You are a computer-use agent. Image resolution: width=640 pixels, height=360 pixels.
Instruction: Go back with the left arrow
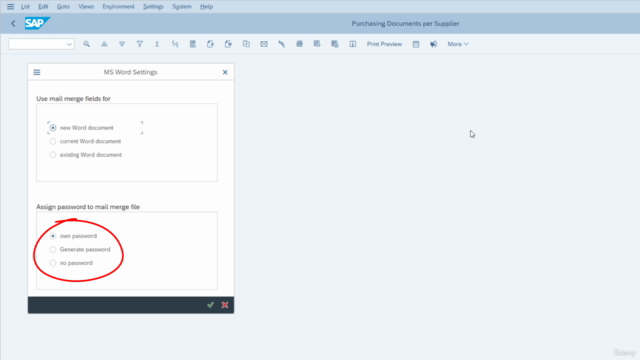click(13, 24)
